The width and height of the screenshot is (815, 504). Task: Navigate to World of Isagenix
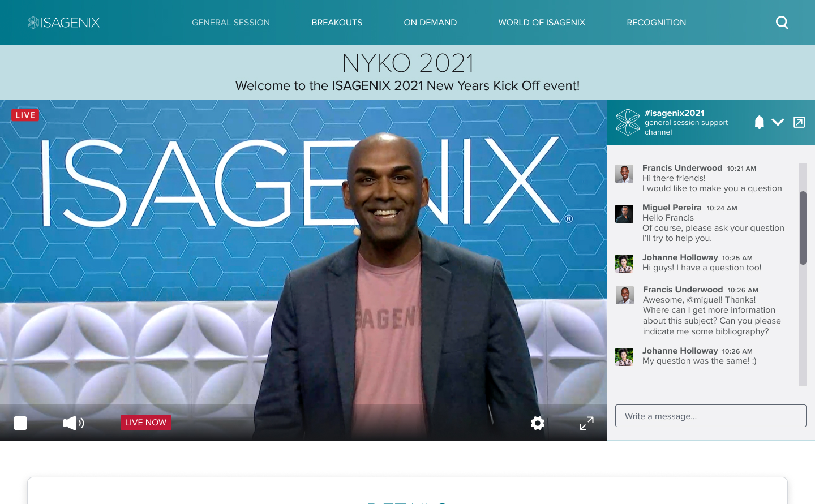[542, 23]
